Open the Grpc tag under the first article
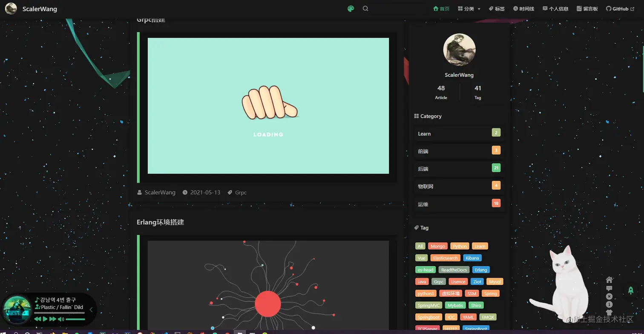Viewport: 644px width, 334px height. tap(241, 192)
